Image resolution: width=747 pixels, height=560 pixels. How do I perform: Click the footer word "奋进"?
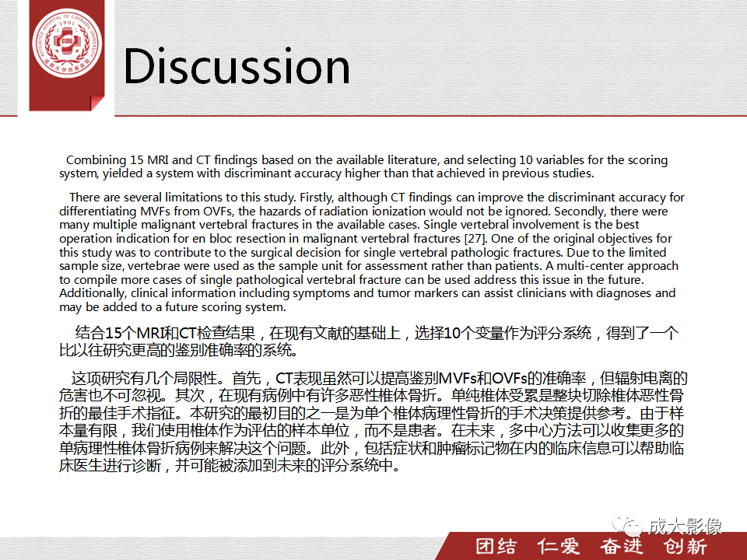pos(621,546)
